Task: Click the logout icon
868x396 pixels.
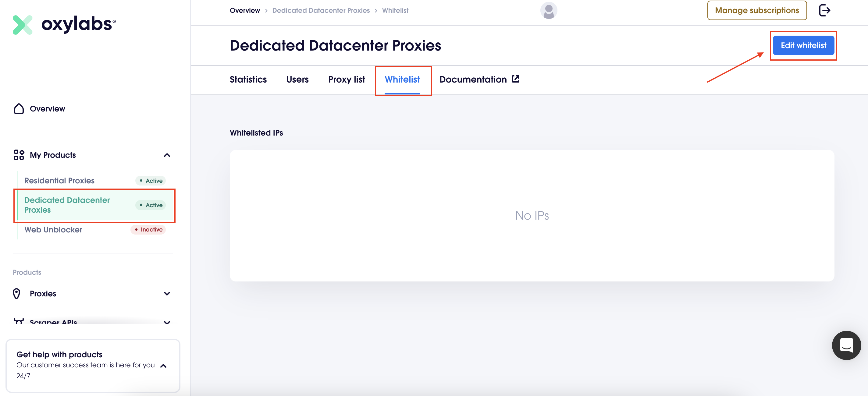Action: pos(824,10)
